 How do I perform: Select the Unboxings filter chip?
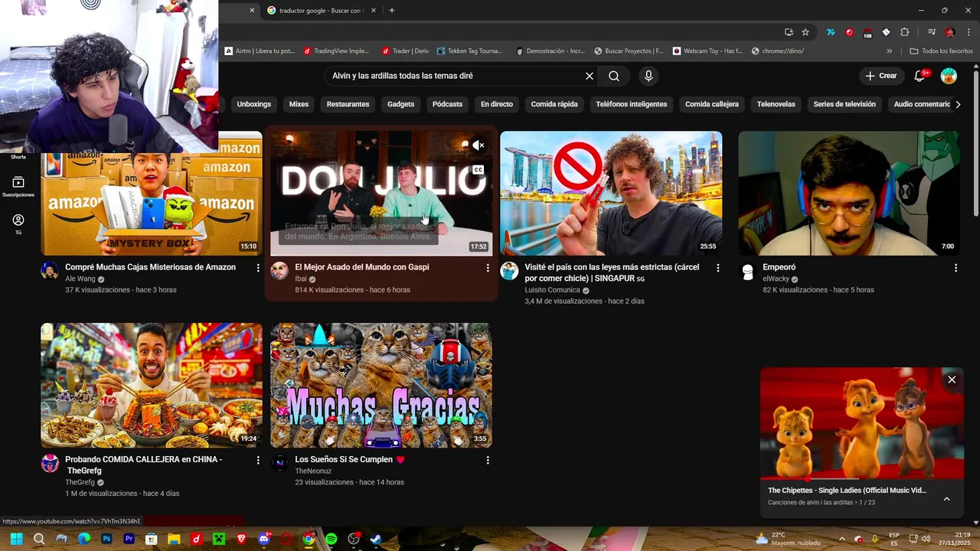(254, 104)
